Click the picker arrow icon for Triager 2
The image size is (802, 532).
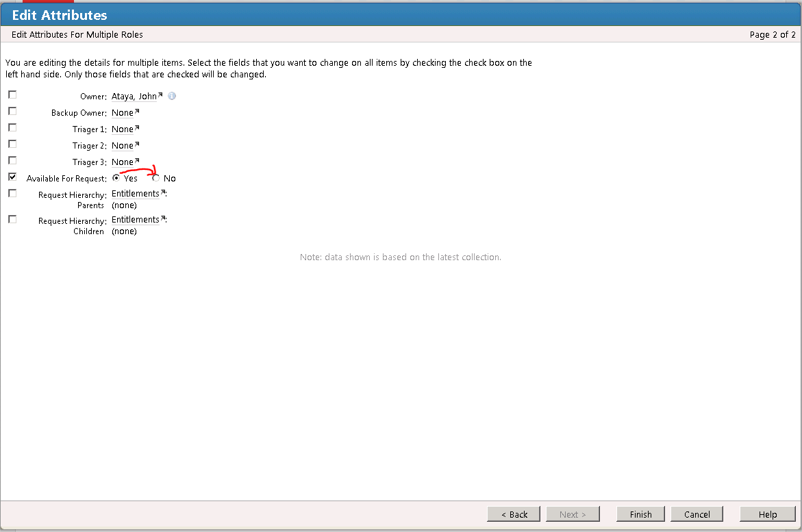[137, 144]
